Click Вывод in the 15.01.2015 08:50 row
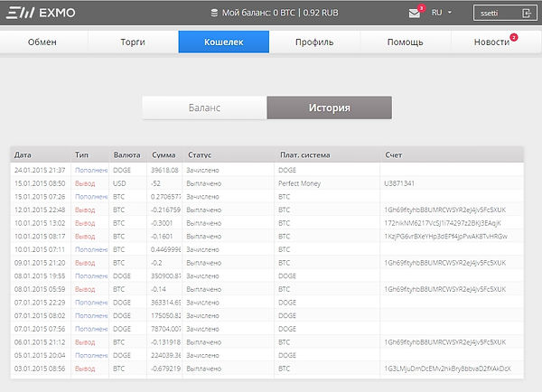 (85, 183)
